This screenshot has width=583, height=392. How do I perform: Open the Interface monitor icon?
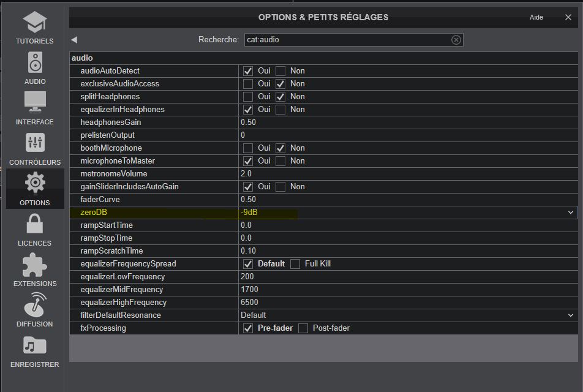35,102
